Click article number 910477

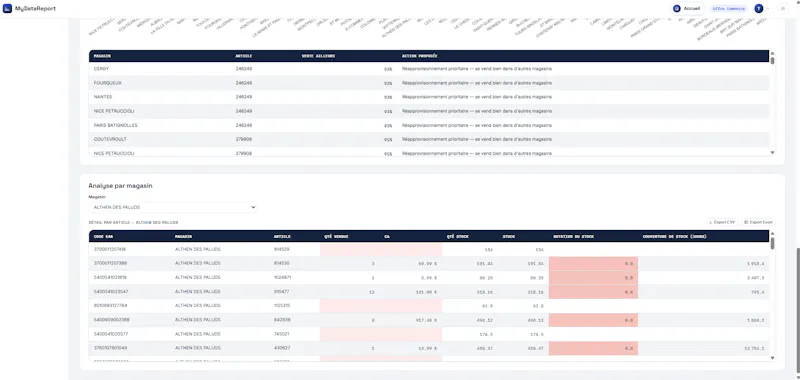[x=282, y=292]
